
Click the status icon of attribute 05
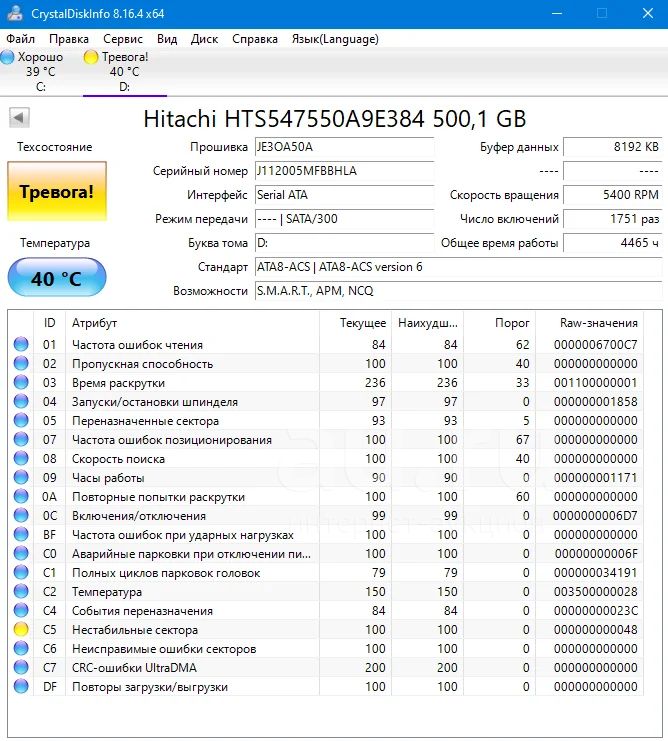click(x=21, y=420)
